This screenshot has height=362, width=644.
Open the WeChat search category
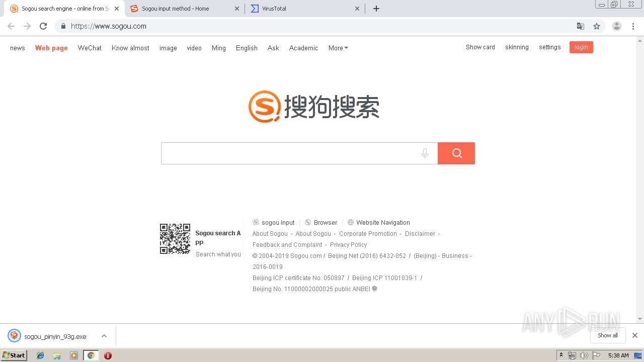click(90, 48)
